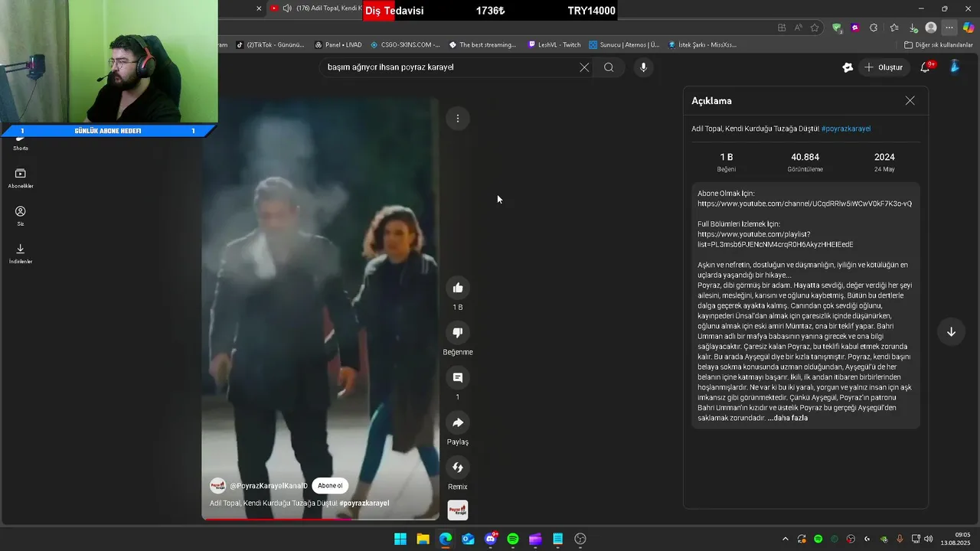Start voice search with microphone

(x=643, y=67)
